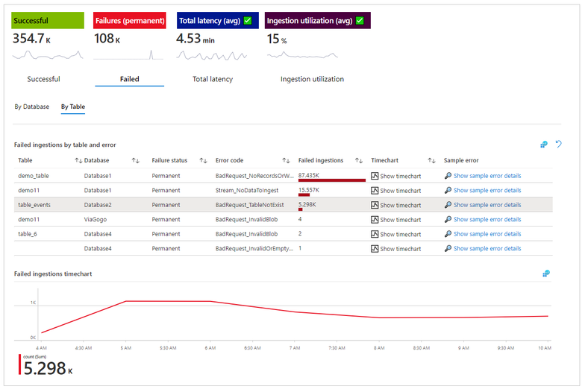Screen dimensions: 585x392
Task: Open Log Analytics icon beside Failed ingestions timechart
Action: point(546,274)
